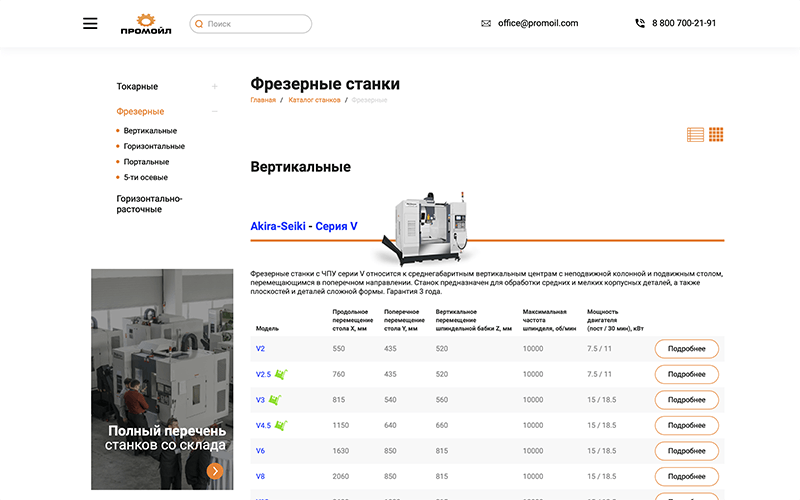The image size is (800, 500).
Task: Open Фрезерные category
Action: pos(140,111)
